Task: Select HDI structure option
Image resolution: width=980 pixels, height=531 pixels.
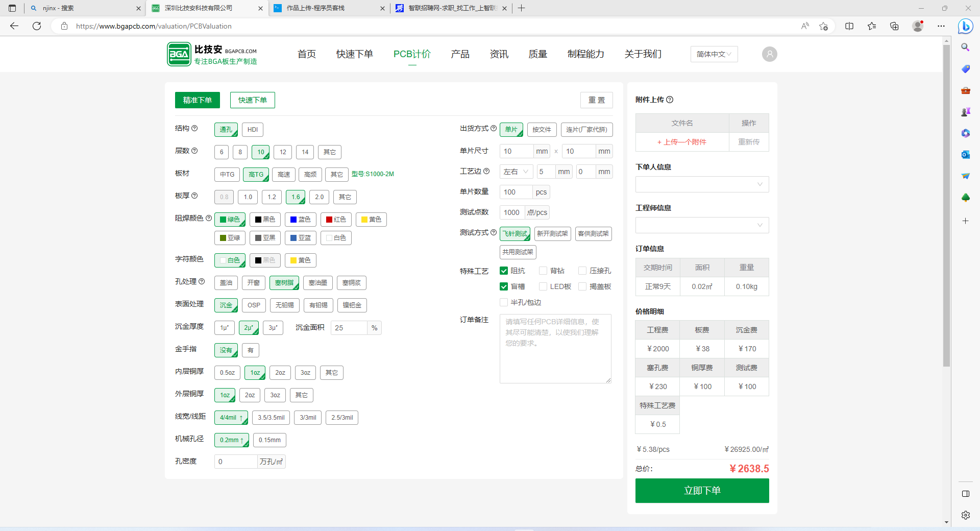Action: click(253, 130)
